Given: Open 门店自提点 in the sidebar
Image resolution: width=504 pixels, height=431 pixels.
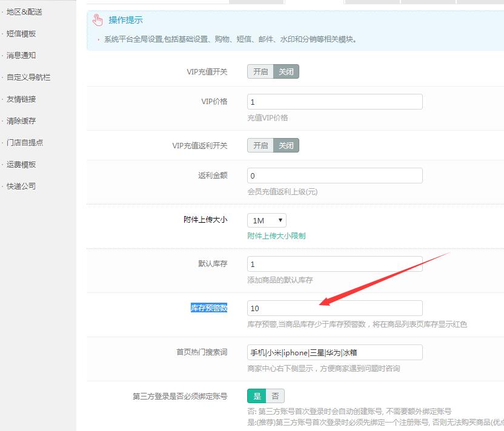Looking at the screenshot, I should pos(25,143).
